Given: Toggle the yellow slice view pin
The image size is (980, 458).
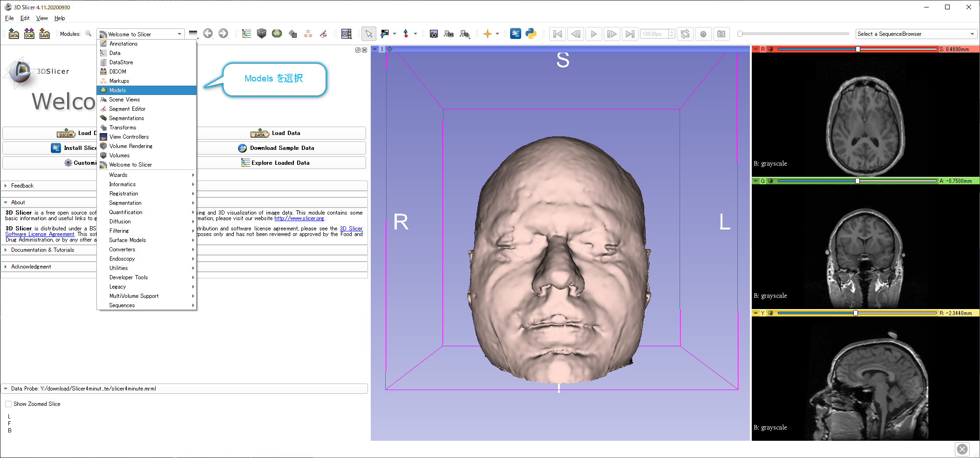Looking at the screenshot, I should (x=755, y=313).
